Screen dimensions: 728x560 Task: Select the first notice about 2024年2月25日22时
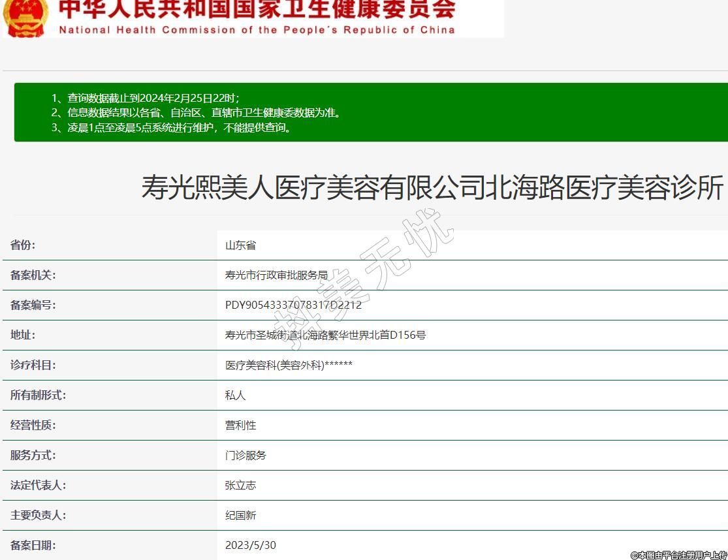coord(146,98)
